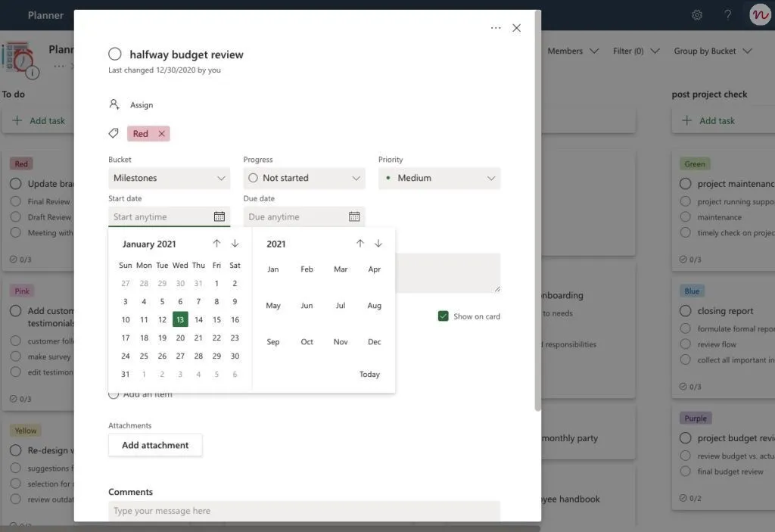Check off Final Review checklist item
Viewport: 775px width, 532px height.
[16, 201]
